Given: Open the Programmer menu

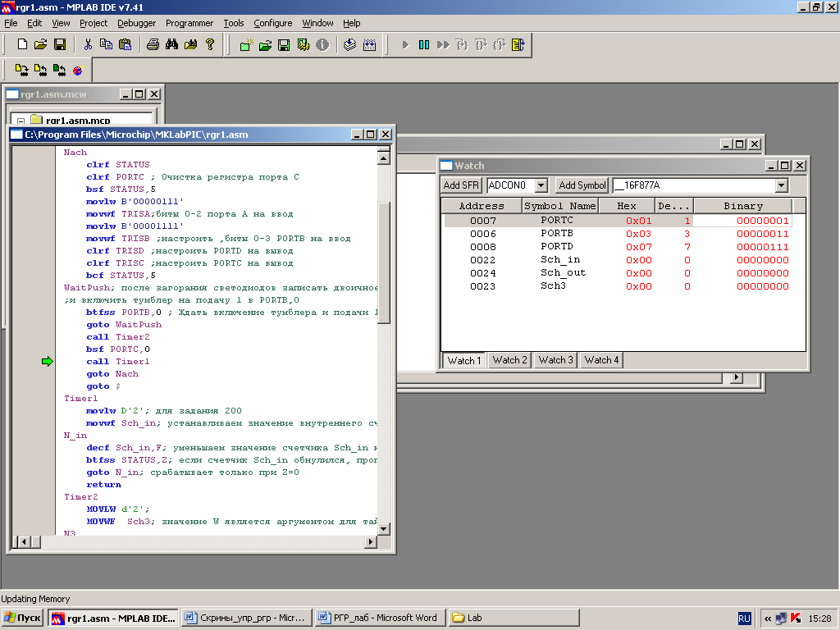Looking at the screenshot, I should coord(189,23).
